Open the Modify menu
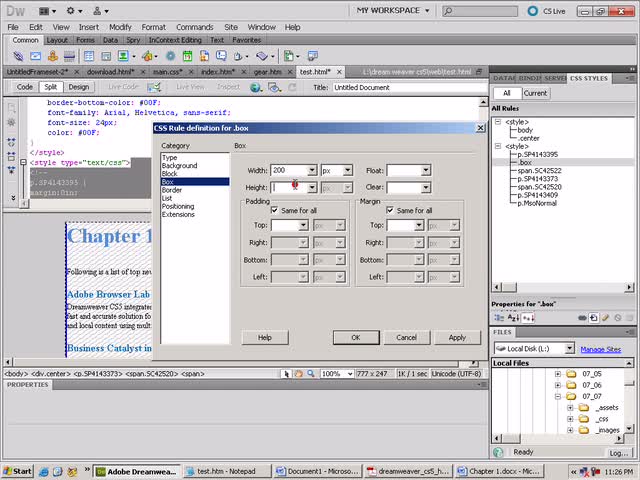This screenshot has height=480, width=640. tap(120, 27)
